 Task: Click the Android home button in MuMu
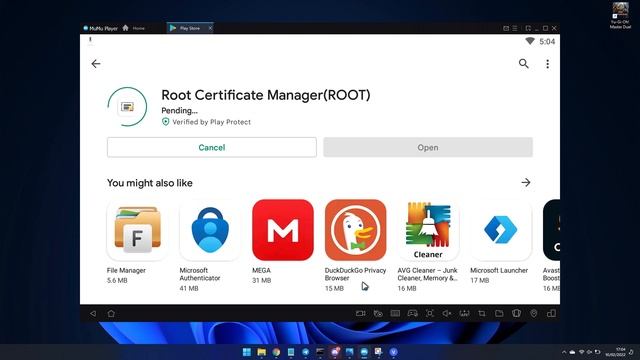[x=111, y=313]
